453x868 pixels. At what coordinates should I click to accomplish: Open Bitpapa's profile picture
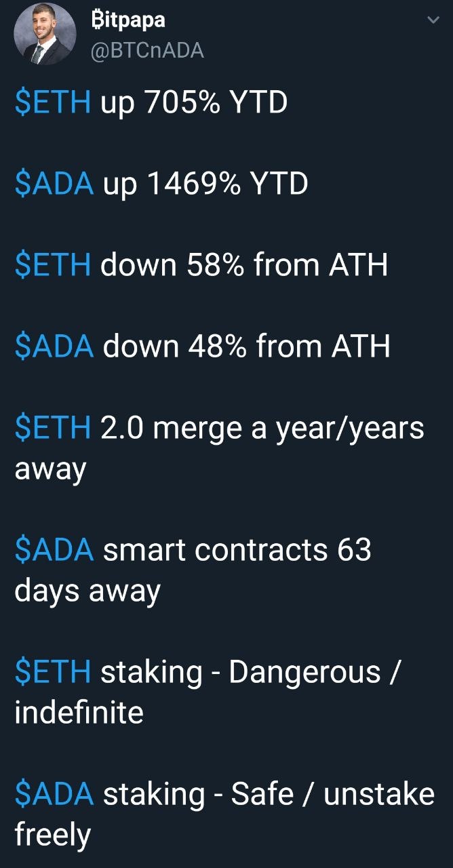click(45, 35)
